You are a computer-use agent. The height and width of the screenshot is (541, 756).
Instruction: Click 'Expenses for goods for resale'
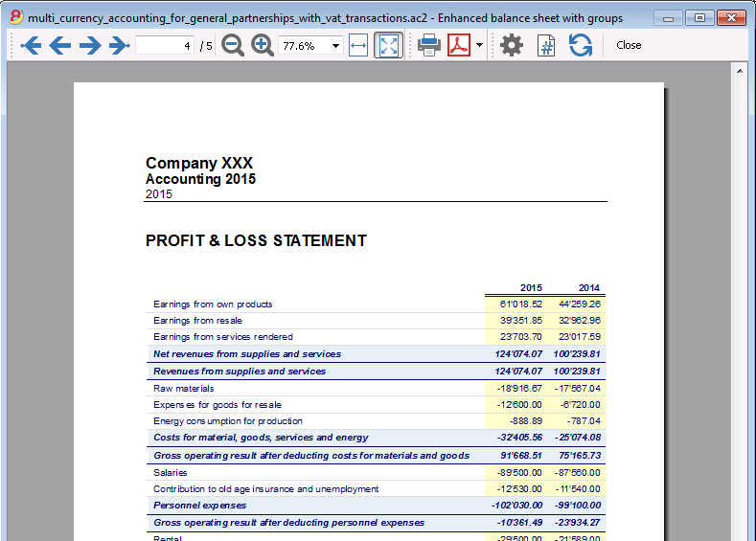coord(218,405)
